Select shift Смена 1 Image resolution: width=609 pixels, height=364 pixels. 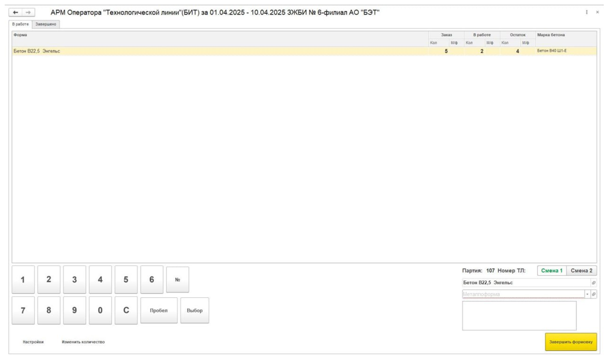click(551, 271)
